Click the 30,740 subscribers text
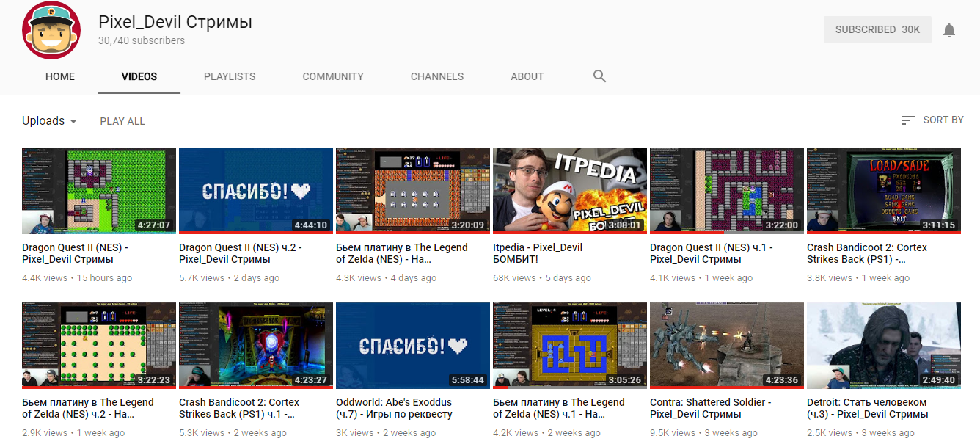Viewport: 980px width, 447px height. point(142,41)
